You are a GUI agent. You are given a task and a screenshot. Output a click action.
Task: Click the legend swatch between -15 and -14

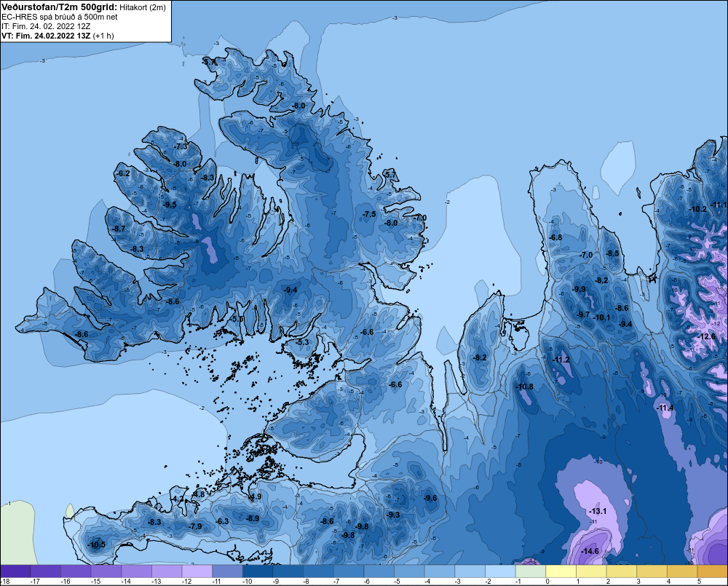[x=106, y=571]
